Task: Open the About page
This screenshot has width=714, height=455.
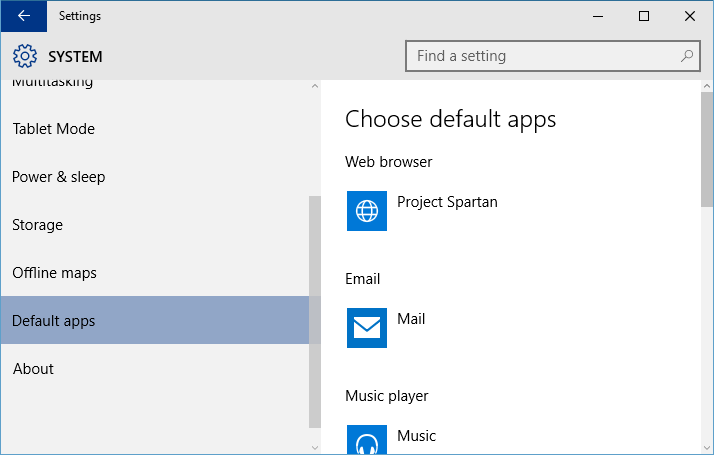Action: (x=33, y=369)
